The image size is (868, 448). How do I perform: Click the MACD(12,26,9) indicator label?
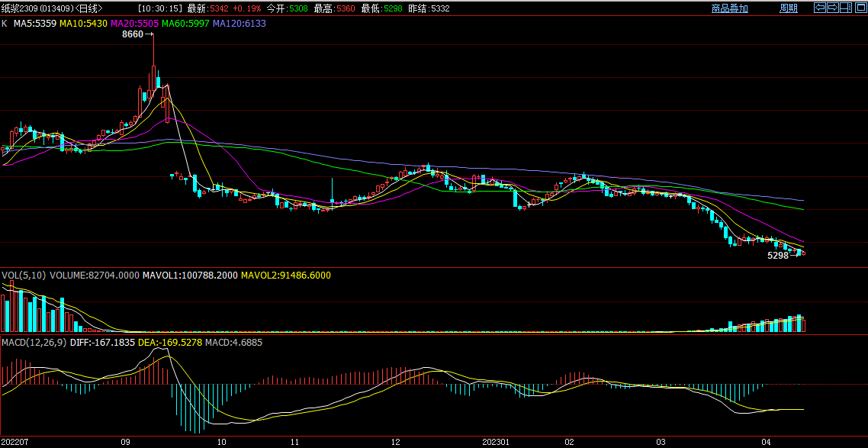click(33, 343)
